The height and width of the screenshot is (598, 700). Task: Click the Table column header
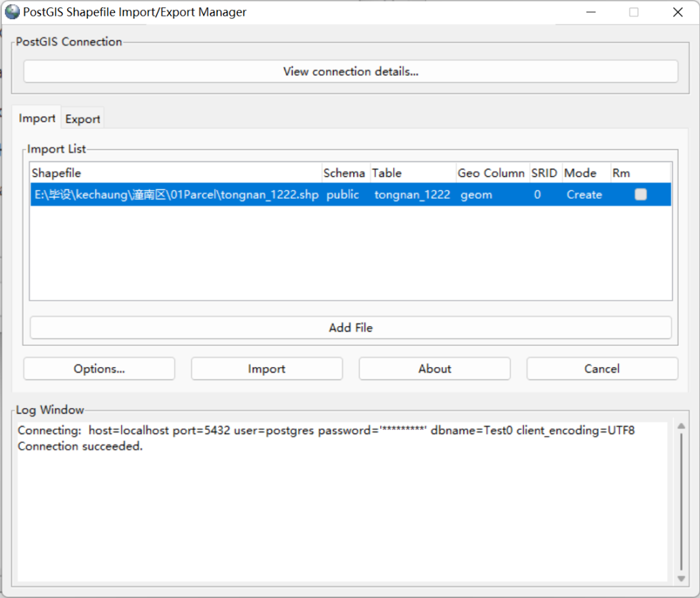coord(414,173)
